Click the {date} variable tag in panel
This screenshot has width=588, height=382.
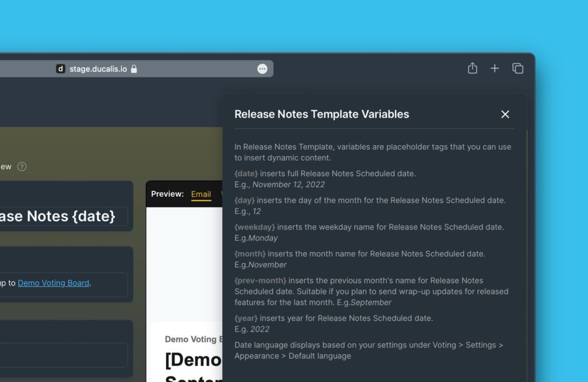(246, 173)
